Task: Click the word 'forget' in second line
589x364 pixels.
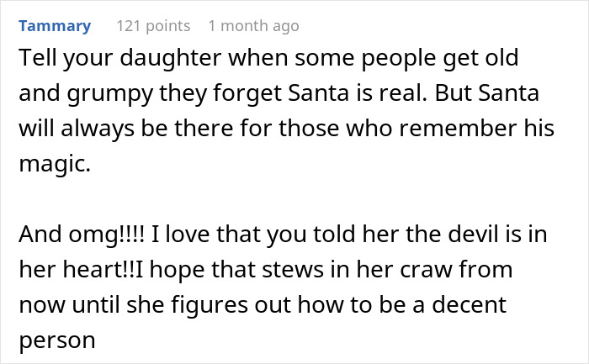Action: (x=247, y=93)
